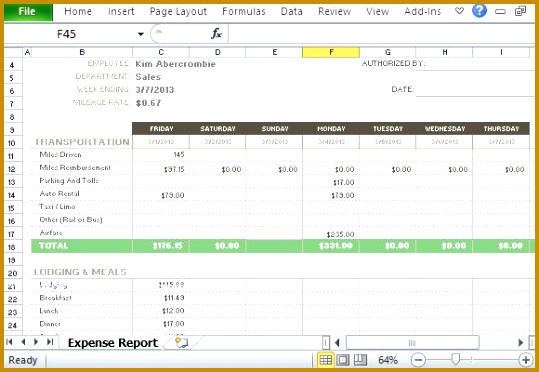
Task: Open Excel Help question mark icon
Action: 479,11
